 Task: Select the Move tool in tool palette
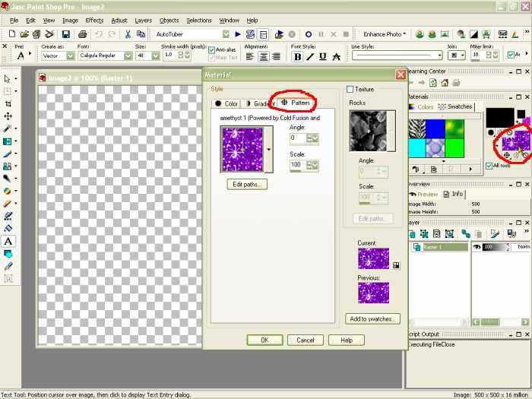(x=8, y=116)
